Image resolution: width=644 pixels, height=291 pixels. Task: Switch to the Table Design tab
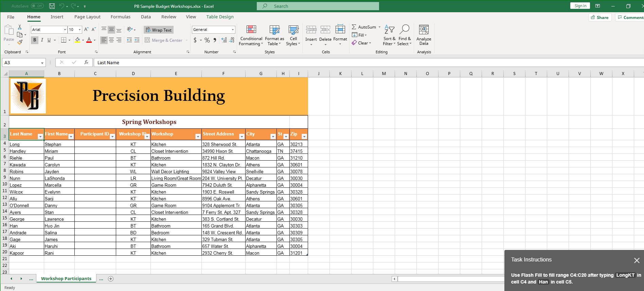tap(220, 17)
